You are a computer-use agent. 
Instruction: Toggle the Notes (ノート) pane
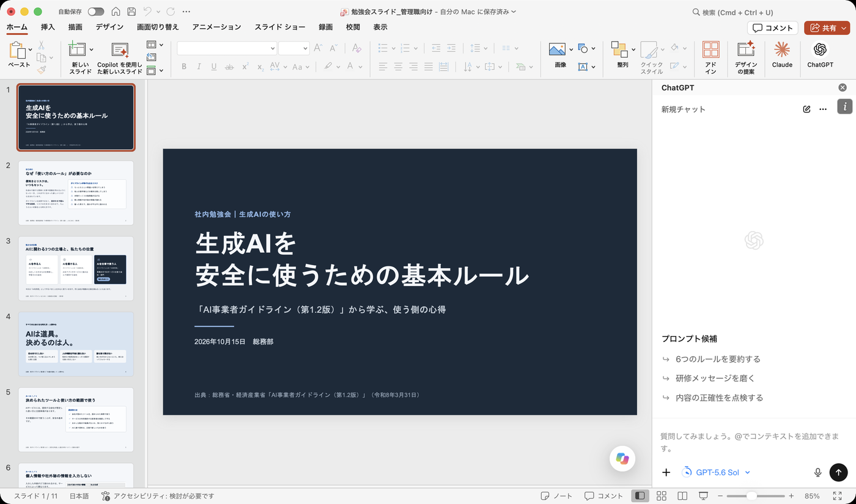coord(556,496)
